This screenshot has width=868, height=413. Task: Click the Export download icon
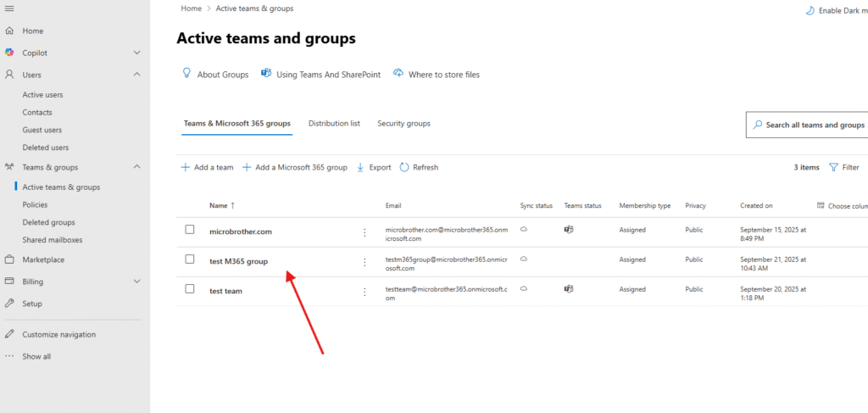coord(360,168)
